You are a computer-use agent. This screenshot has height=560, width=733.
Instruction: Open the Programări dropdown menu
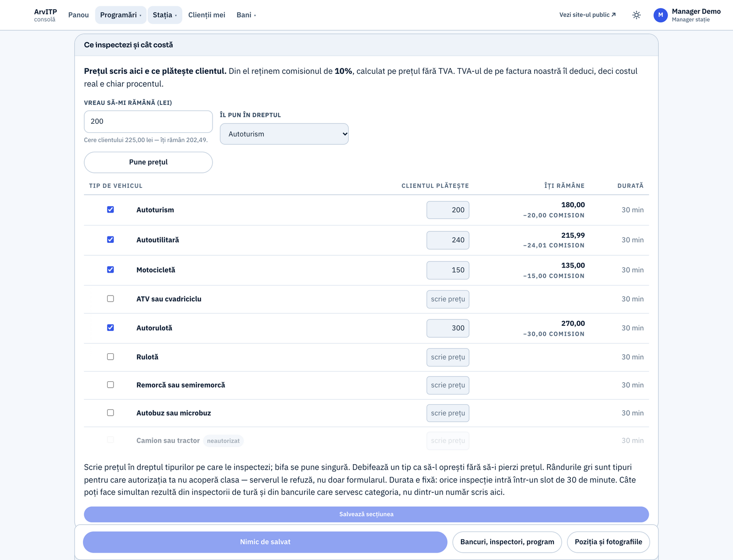coord(120,15)
